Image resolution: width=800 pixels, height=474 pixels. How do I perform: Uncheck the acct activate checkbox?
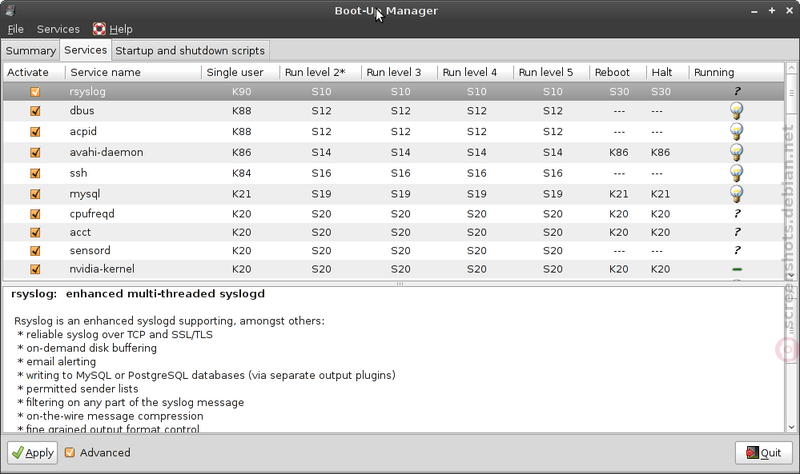pos(35,233)
